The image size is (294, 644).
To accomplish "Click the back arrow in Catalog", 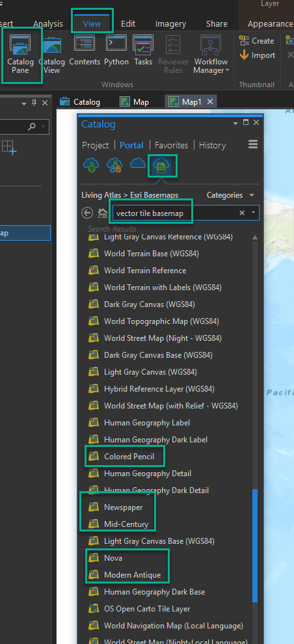I will pyautogui.click(x=87, y=213).
